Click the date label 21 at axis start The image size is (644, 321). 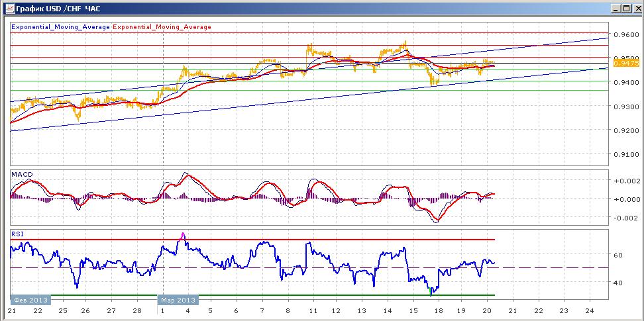11,312
